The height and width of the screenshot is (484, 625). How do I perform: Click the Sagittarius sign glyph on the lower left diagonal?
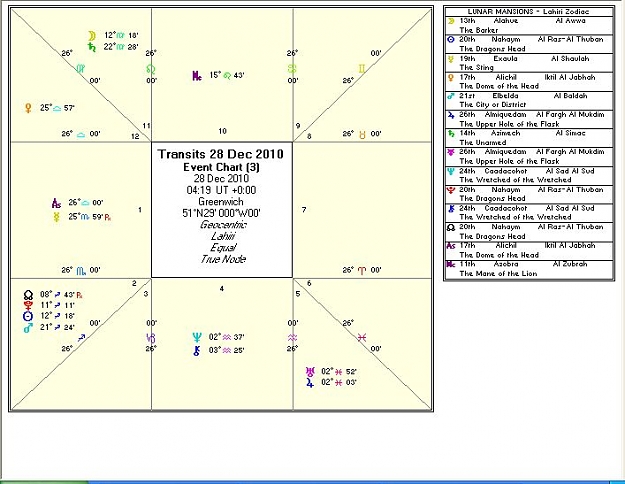(81, 338)
